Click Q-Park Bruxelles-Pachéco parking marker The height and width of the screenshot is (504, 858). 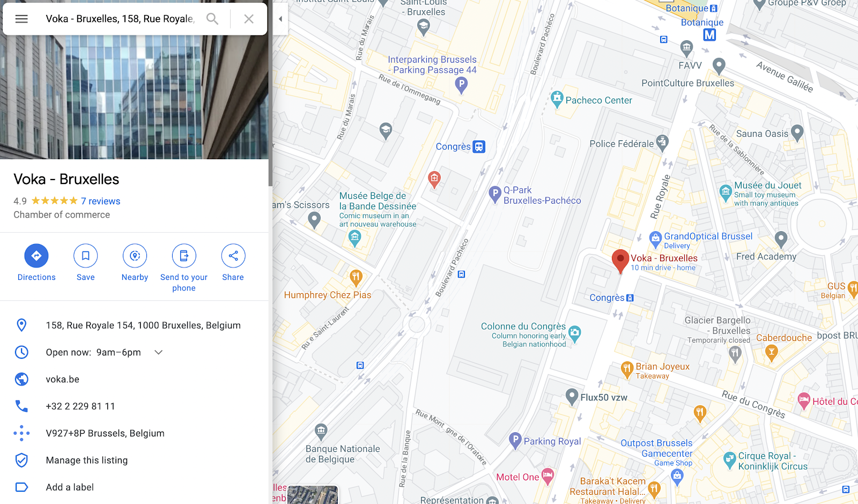click(x=495, y=195)
